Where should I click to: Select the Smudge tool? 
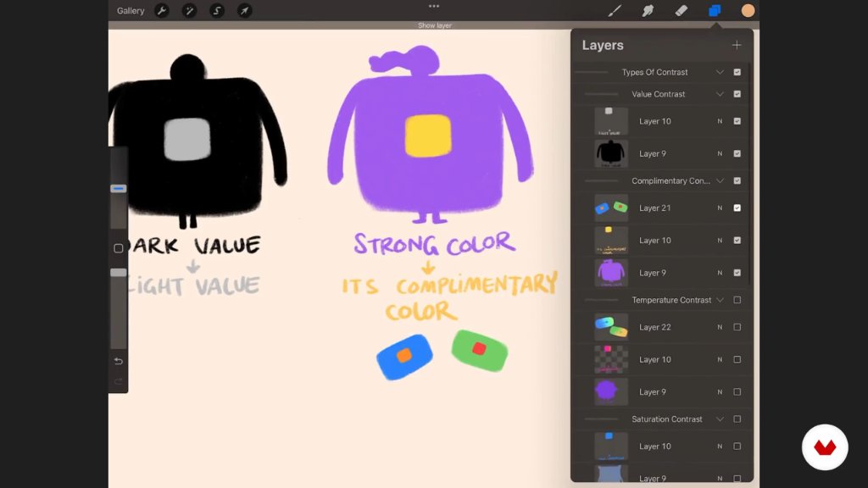click(x=648, y=10)
